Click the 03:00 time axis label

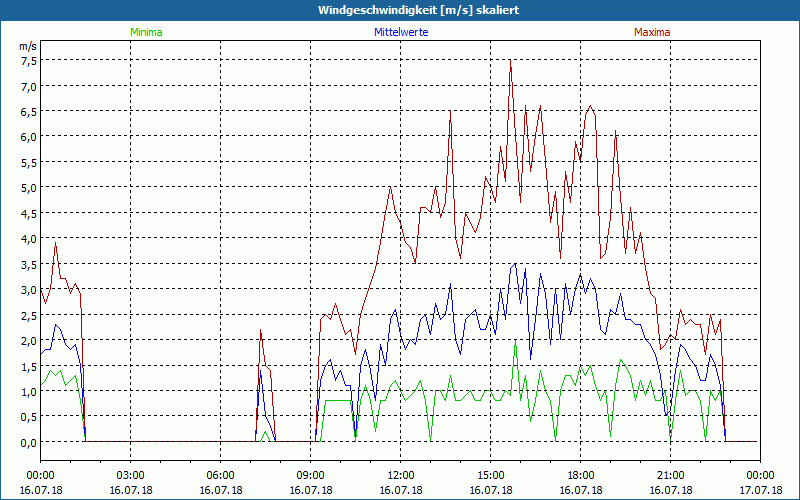click(x=130, y=476)
